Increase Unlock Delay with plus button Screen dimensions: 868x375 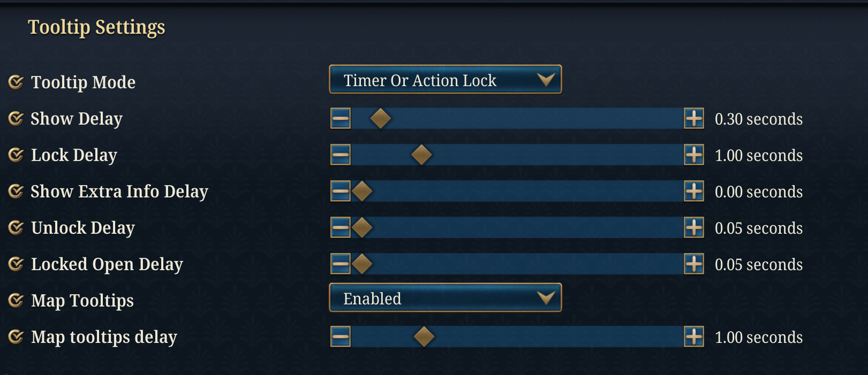694,227
